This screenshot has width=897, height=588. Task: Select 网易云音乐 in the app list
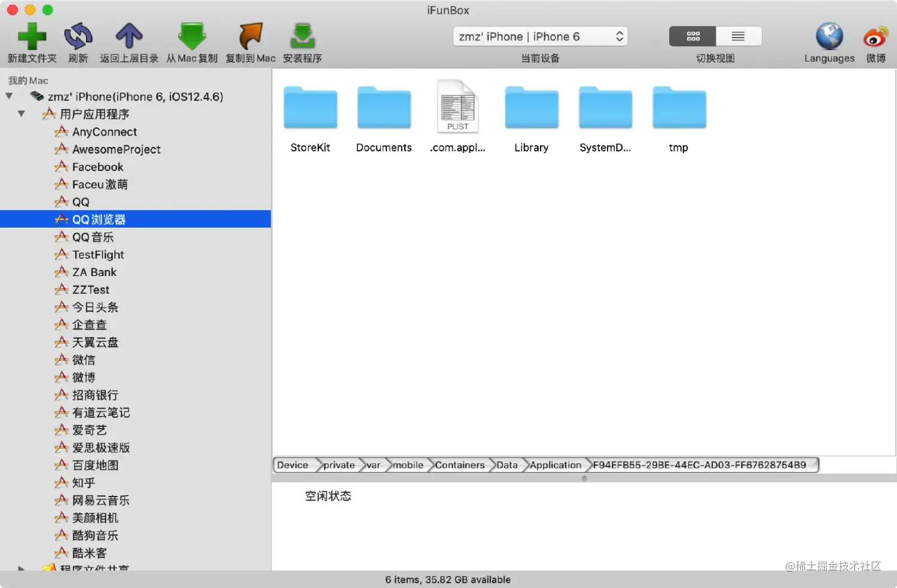(x=101, y=500)
